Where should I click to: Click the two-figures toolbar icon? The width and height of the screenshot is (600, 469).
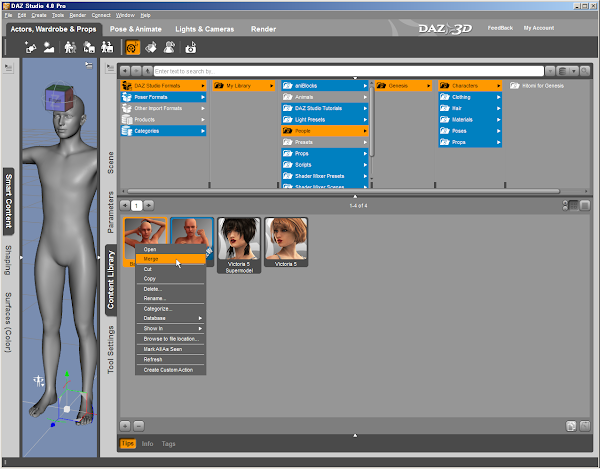pyautogui.click(x=70, y=48)
